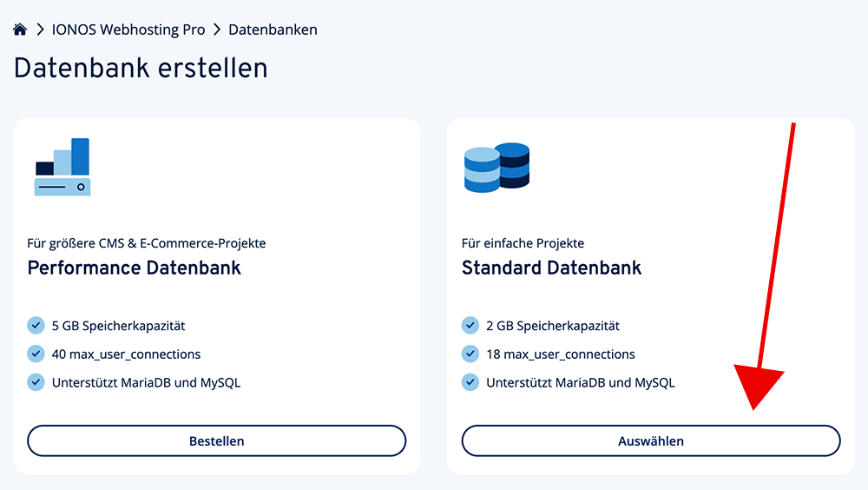
Task: Click MariaDB checkmark in Standard Datenbank card
Action: click(470, 381)
